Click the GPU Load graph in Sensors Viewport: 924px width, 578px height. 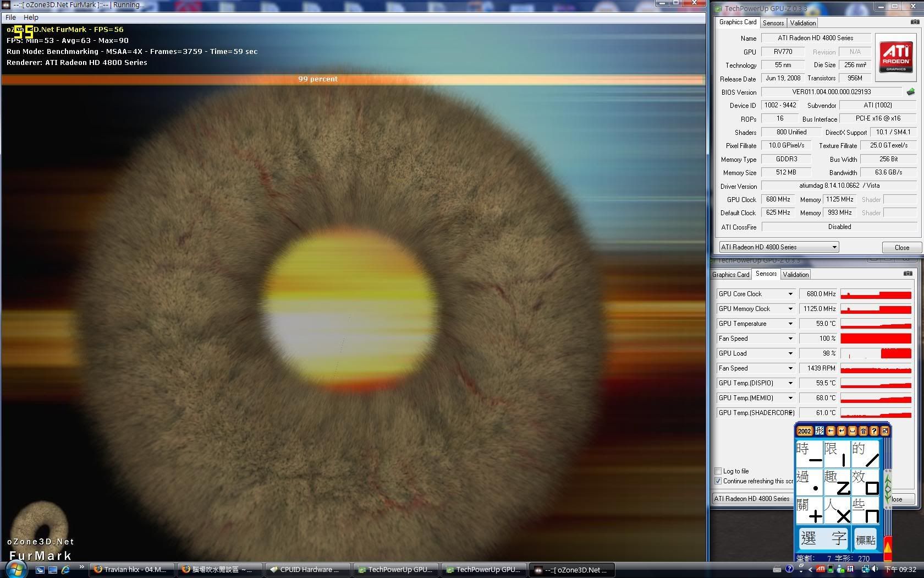click(x=876, y=353)
